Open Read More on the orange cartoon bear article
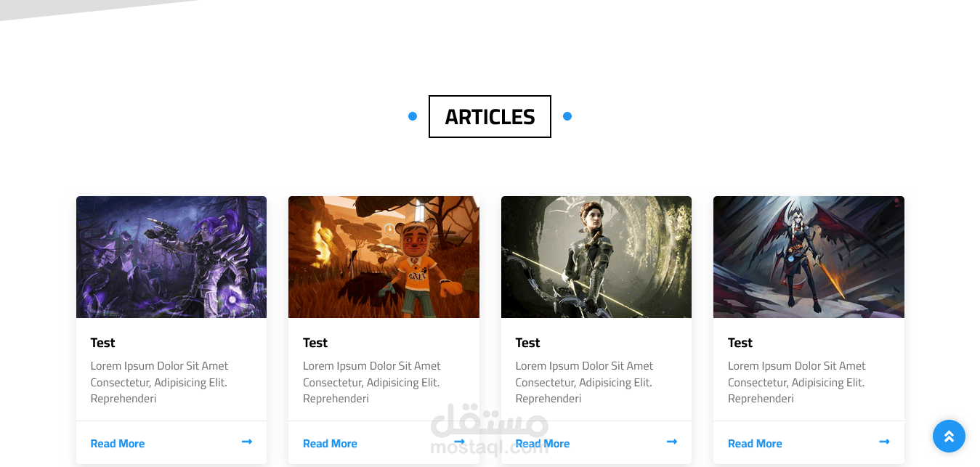Screen dimensions: 980x467 [x=330, y=444]
